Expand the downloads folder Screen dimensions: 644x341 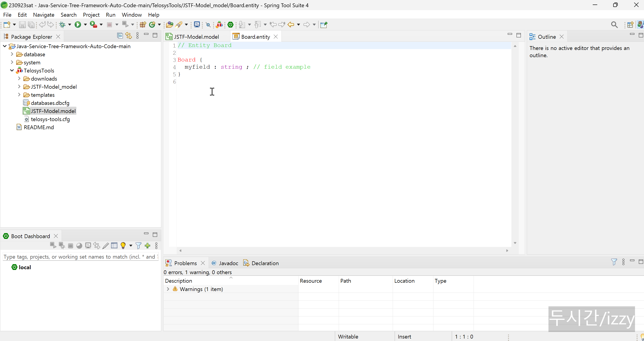coord(19,78)
